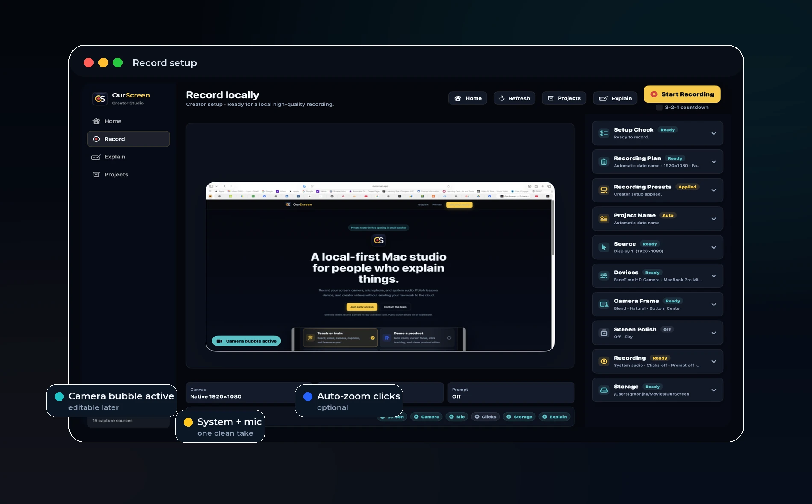This screenshot has height=504, width=812.
Task: Click the Explain keyboard-pen icon in sidebar
Action: 96,157
